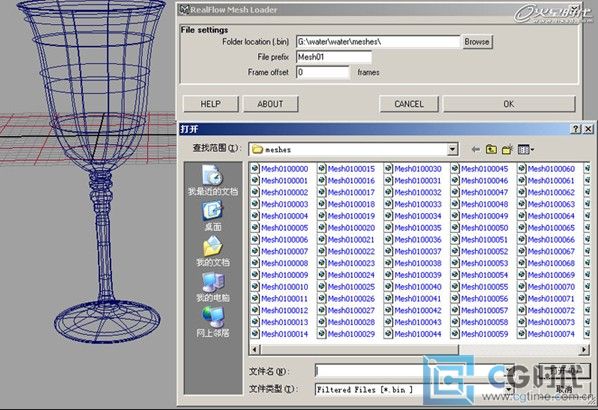
Task: Open My Documents in places bar
Action: pyautogui.click(x=212, y=251)
